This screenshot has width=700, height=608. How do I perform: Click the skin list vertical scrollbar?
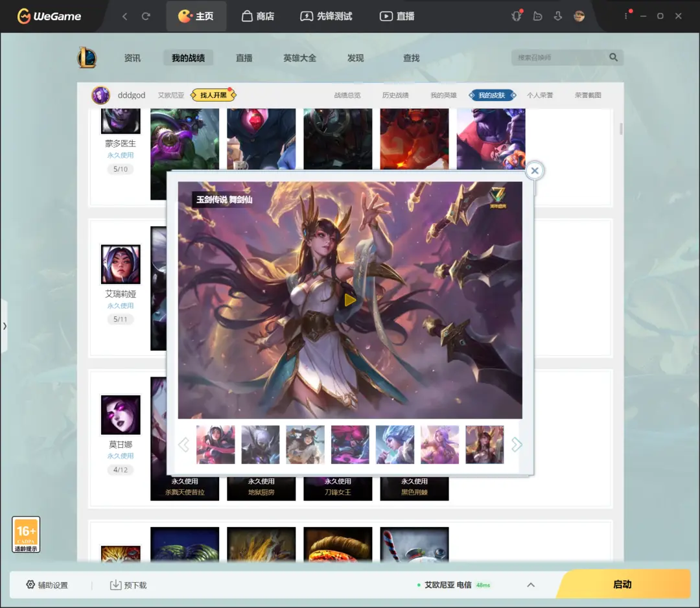point(620,129)
